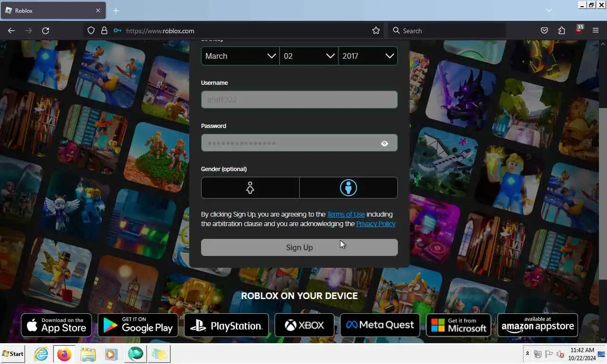Click the saved password key icon

(117, 31)
